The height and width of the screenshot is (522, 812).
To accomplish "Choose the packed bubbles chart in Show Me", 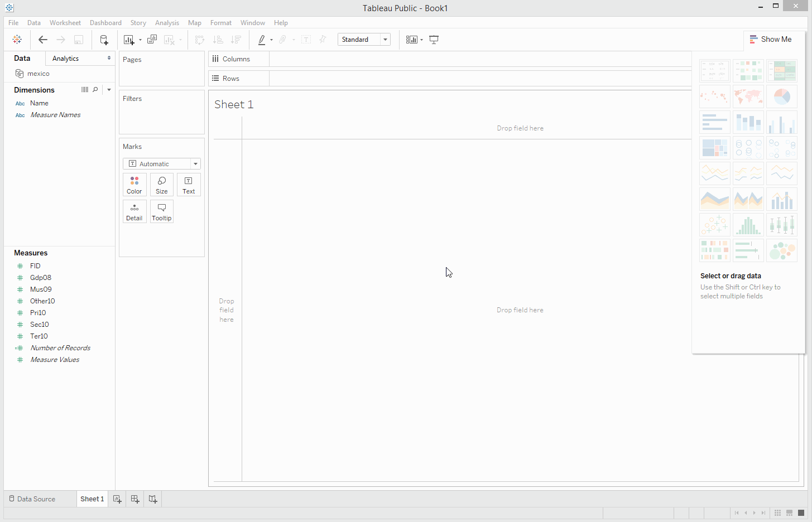I will (x=782, y=250).
